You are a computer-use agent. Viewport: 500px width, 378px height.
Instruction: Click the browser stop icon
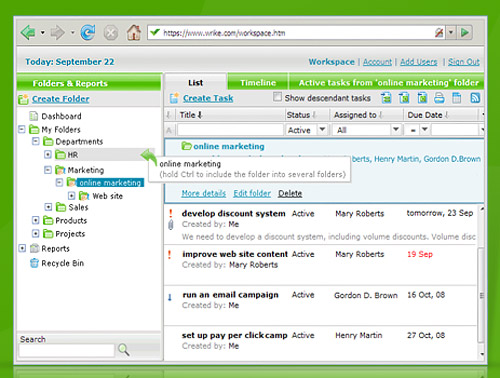111,33
